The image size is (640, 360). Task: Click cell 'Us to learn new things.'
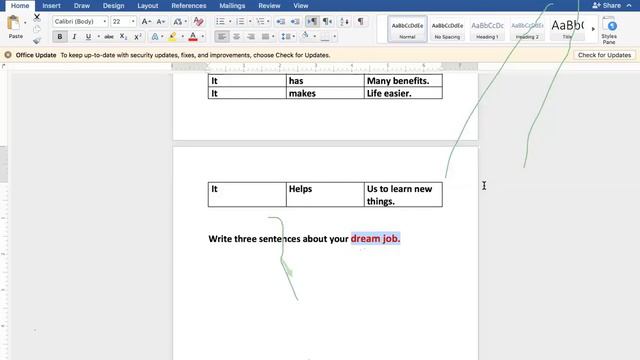(403, 194)
